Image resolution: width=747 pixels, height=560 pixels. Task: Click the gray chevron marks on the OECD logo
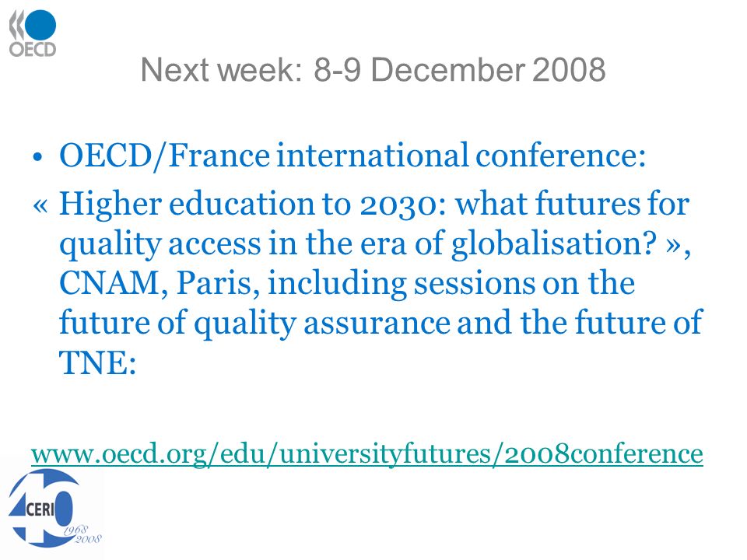16,26
